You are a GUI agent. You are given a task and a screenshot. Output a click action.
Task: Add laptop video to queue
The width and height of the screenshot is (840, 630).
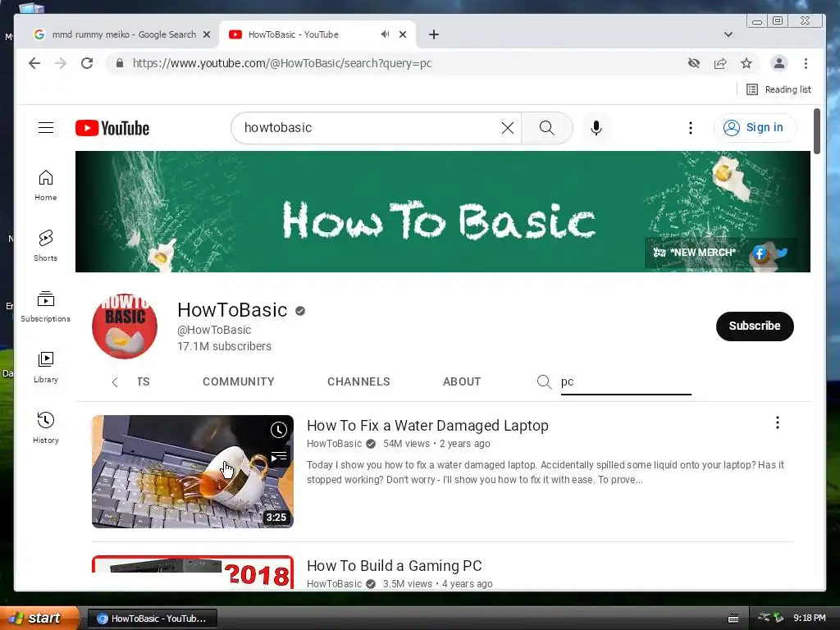(x=279, y=457)
